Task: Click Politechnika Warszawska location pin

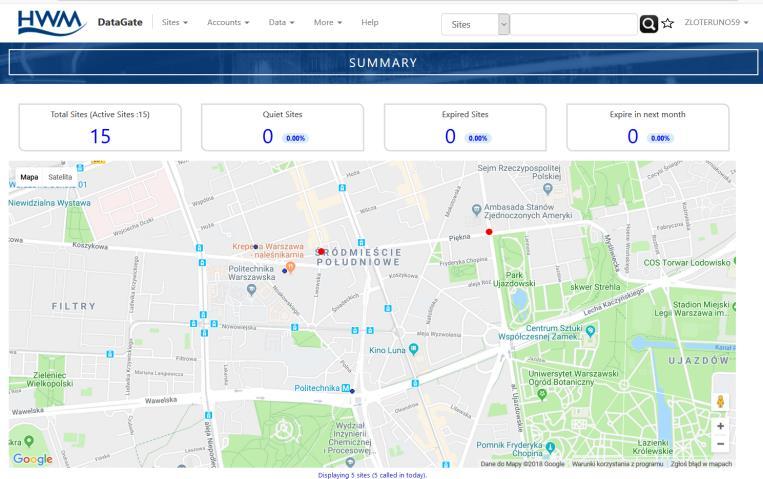Action: click(x=252, y=290)
